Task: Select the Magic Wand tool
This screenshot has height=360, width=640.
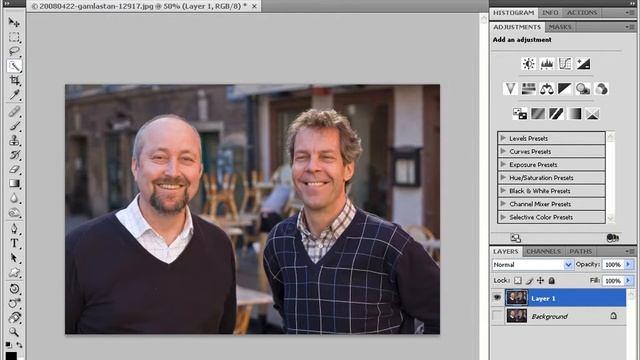Action: 14,66
